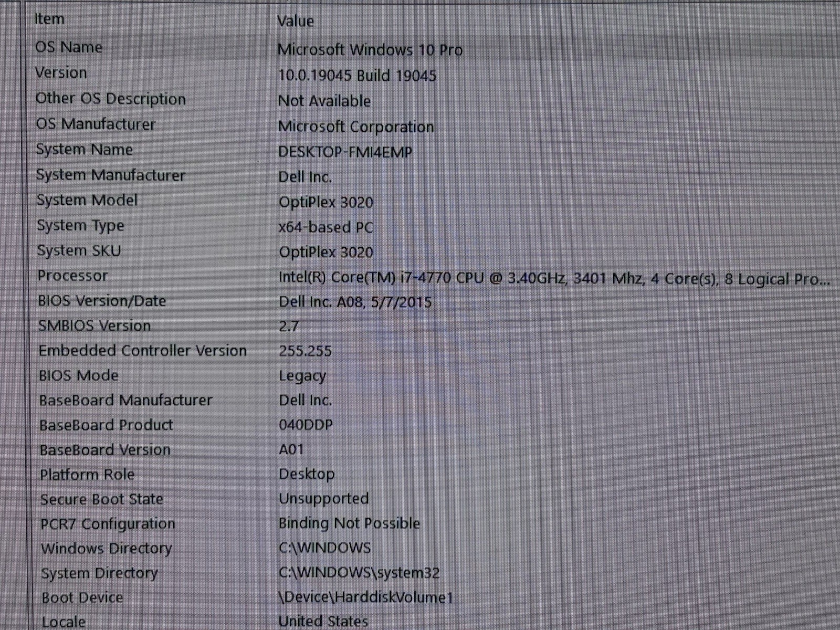Screen dimensions: 840x630
Task: Click the C:\WINDOWS\system32 value
Action: 359,573
